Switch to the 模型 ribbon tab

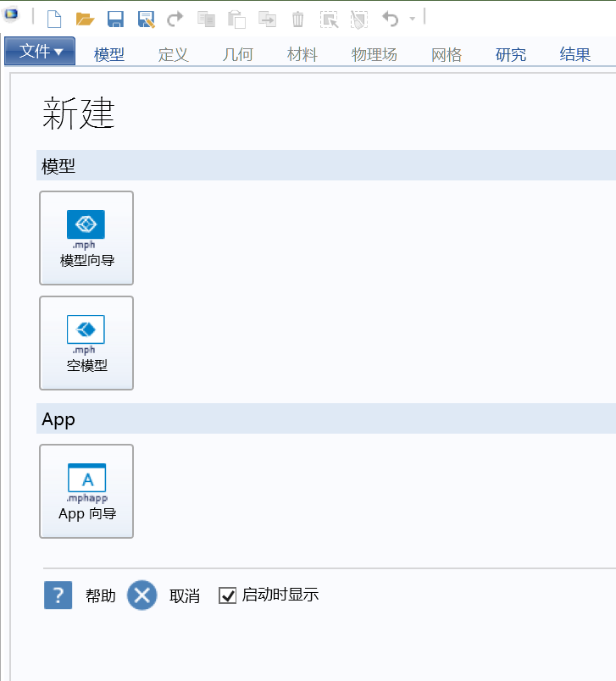[109, 55]
